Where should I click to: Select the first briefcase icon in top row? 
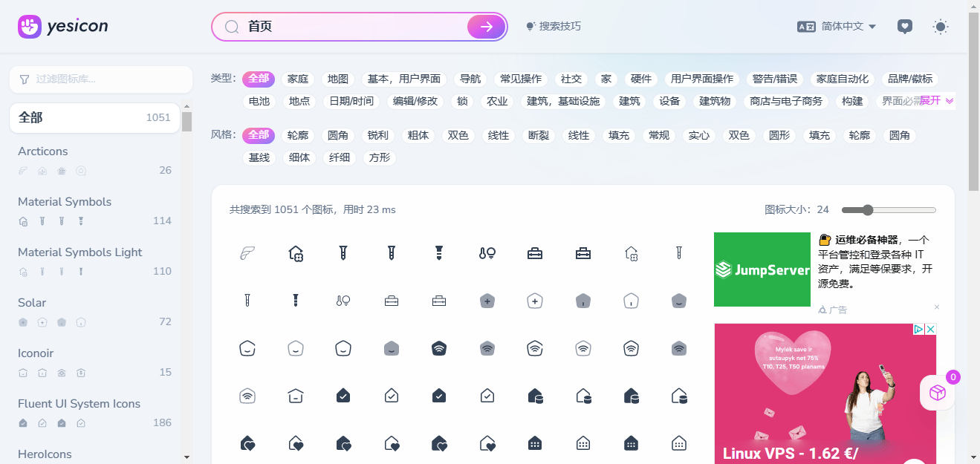pos(535,253)
